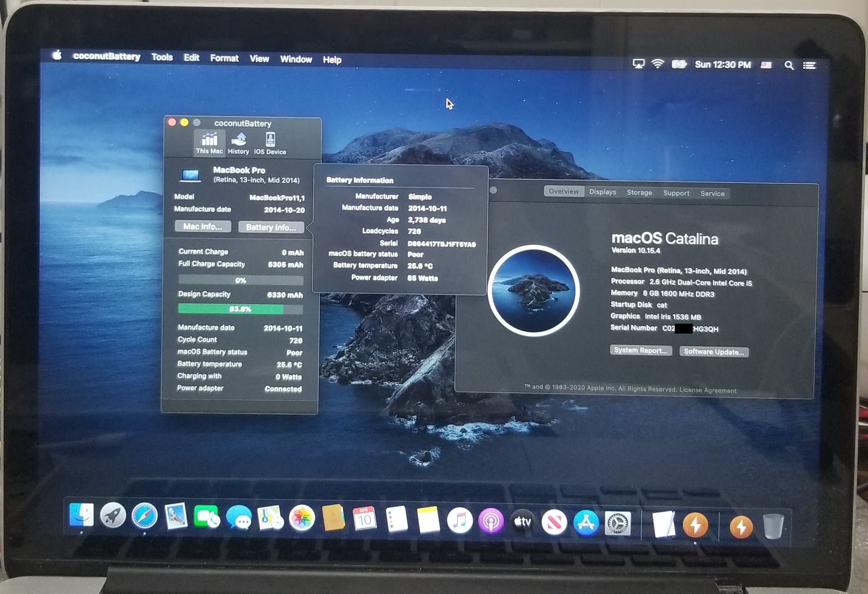
Task: Open the License Agreement link
Action: point(708,390)
